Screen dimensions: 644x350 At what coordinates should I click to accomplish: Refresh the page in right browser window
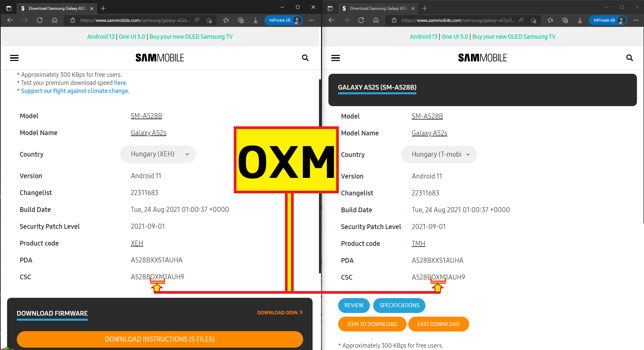(361, 20)
